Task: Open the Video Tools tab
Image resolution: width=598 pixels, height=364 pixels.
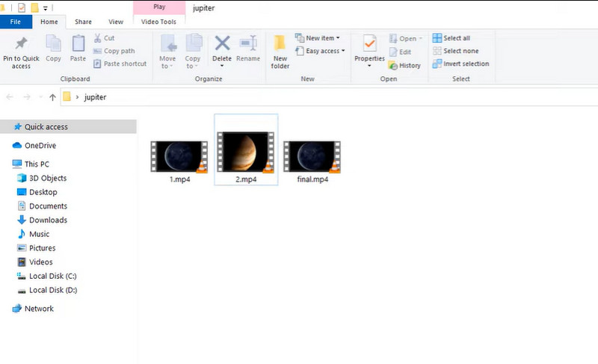Action: [x=158, y=22]
